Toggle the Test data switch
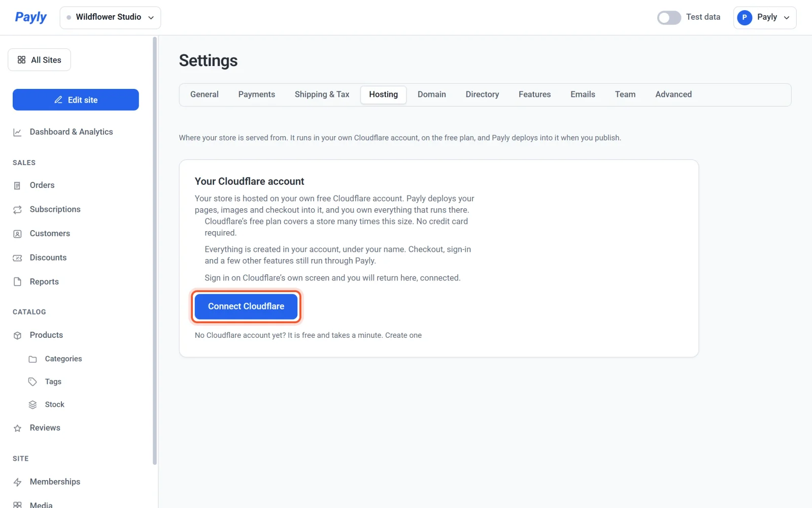Screen dimensions: 812x508 tap(669, 17)
